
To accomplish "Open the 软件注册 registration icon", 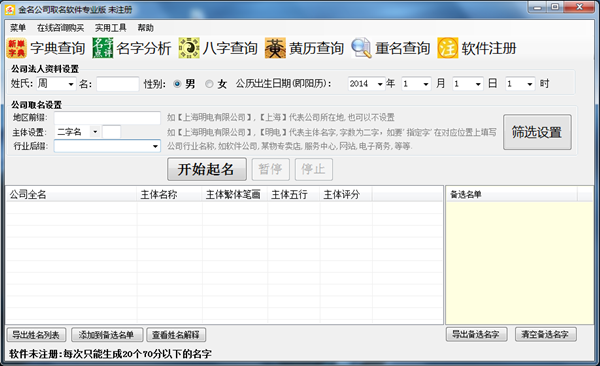I will 448,48.
